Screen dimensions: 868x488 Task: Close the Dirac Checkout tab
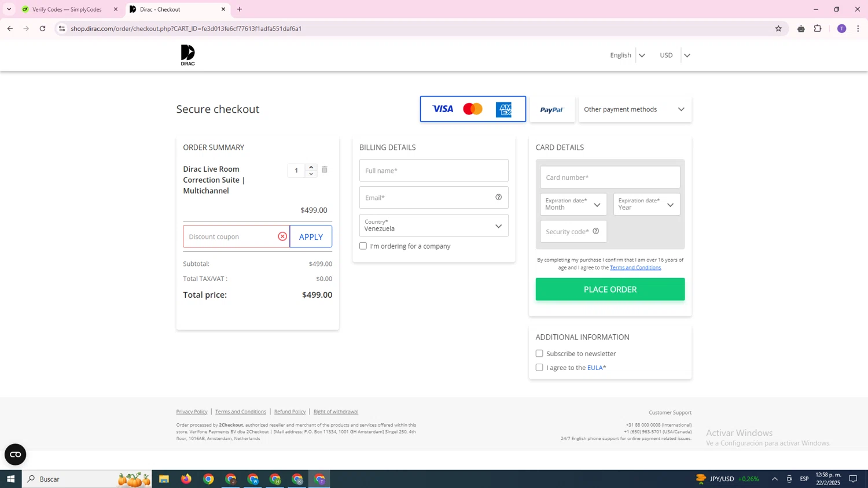223,9
